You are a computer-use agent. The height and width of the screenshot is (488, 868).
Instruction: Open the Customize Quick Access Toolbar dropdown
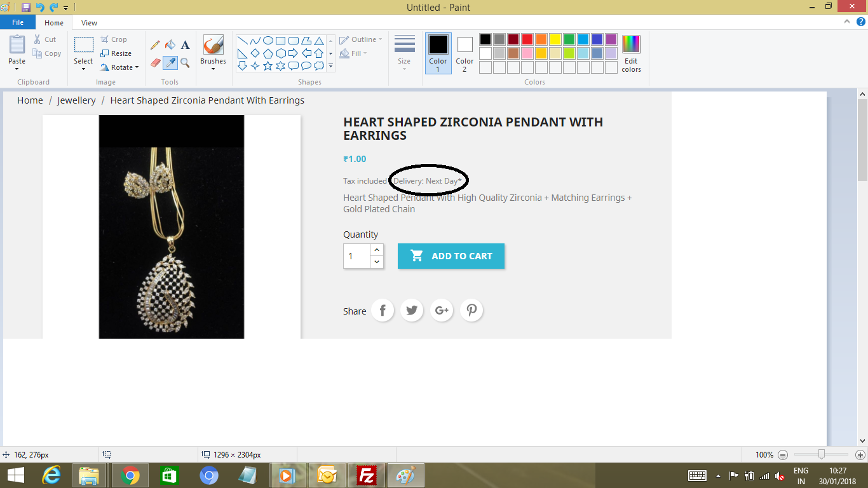pos(65,8)
